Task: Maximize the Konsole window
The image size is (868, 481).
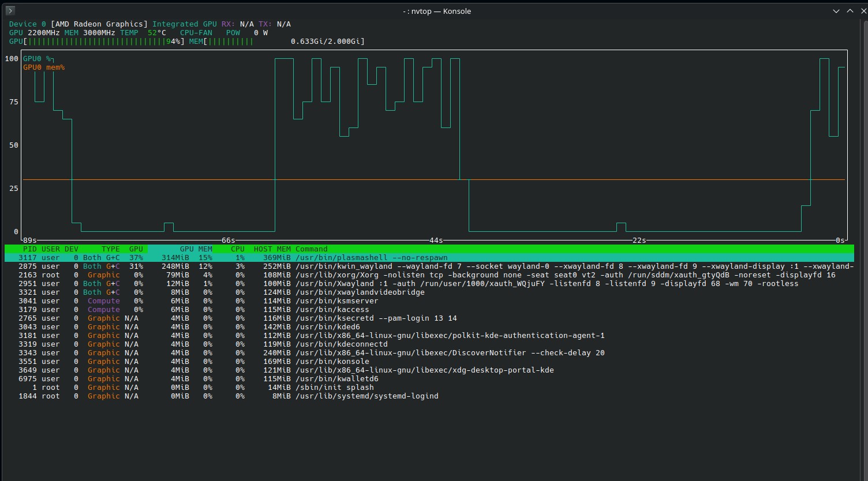Action: click(850, 11)
